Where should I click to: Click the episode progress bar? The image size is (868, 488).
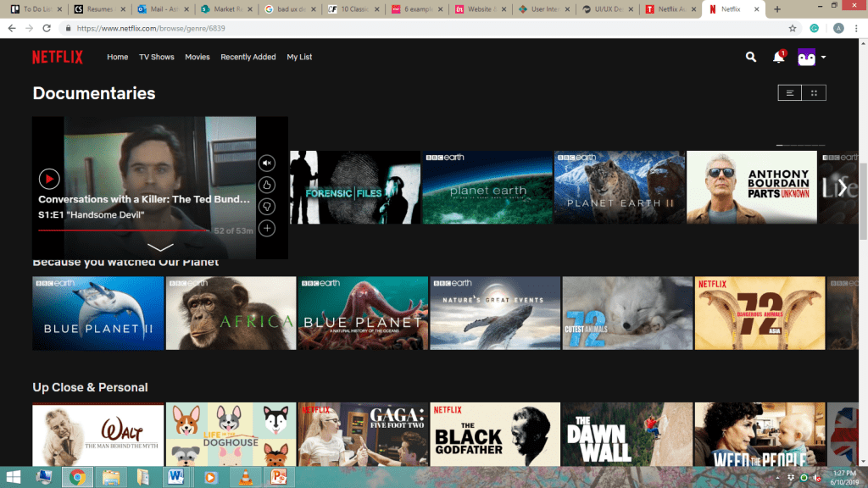124,230
